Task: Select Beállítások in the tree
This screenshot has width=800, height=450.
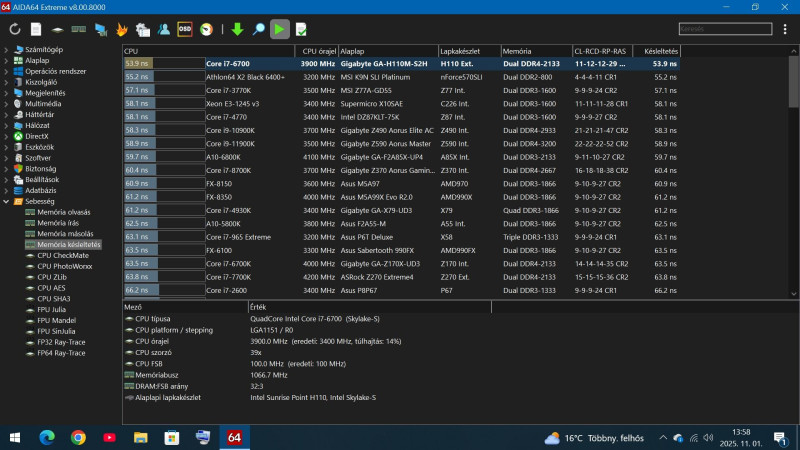Action: [42, 180]
